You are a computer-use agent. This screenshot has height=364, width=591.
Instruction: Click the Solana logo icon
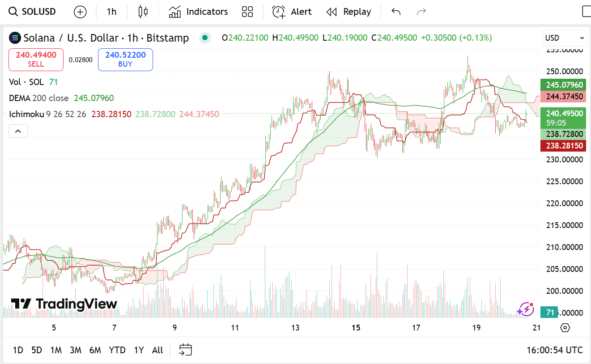coord(15,38)
